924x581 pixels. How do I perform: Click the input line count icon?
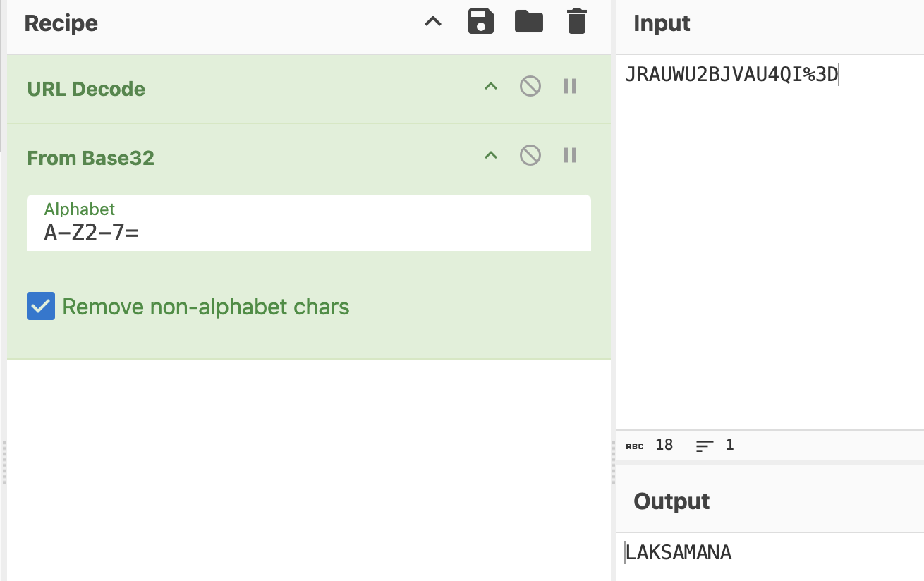705,446
